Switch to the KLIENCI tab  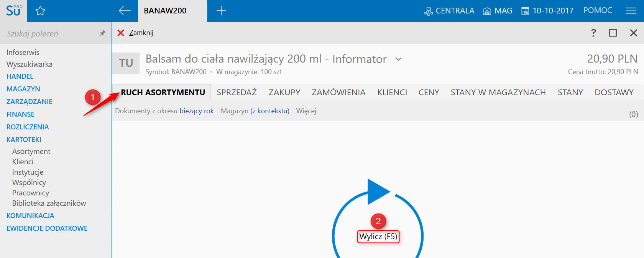point(392,93)
